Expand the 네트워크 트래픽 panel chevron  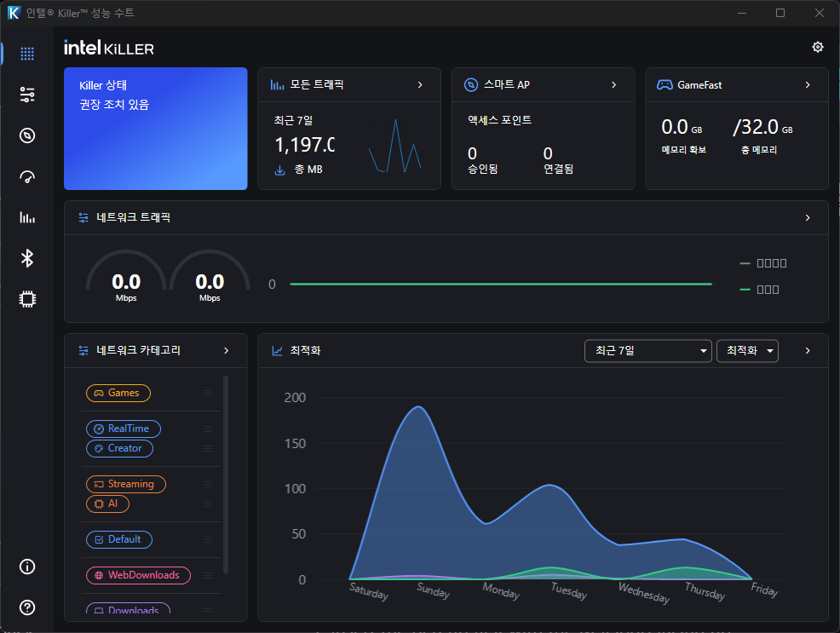click(808, 217)
